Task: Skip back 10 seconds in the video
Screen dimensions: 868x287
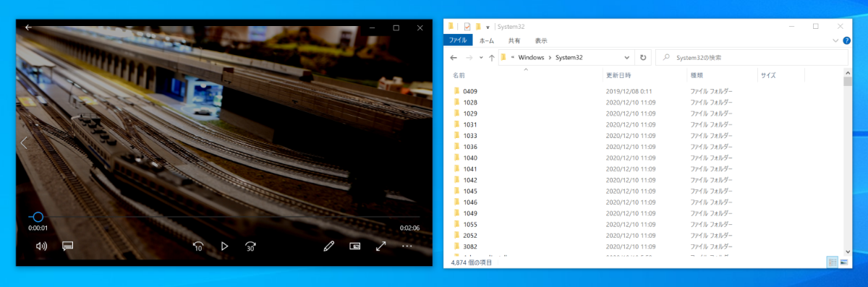Action: [x=197, y=246]
